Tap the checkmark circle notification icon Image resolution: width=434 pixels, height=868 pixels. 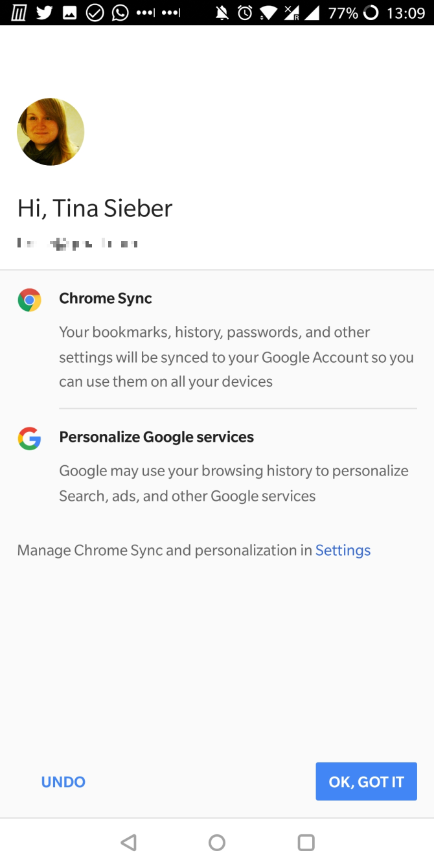pos(95,13)
